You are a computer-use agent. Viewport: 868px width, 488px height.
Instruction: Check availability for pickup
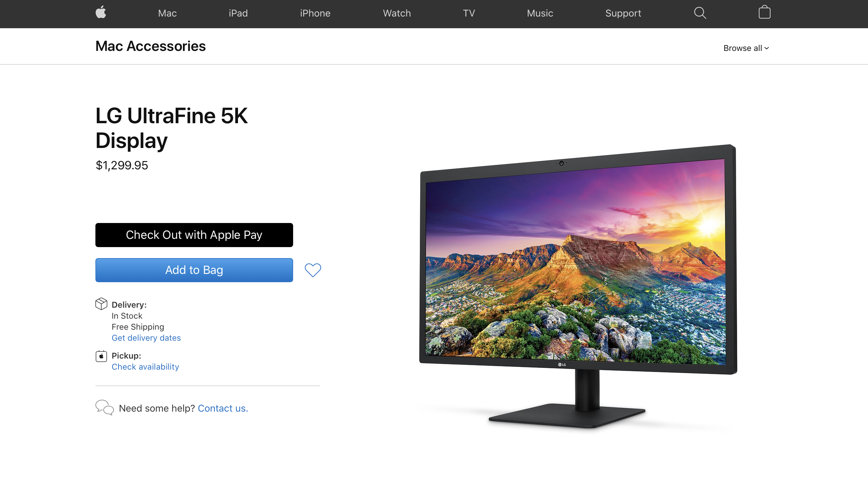click(145, 367)
